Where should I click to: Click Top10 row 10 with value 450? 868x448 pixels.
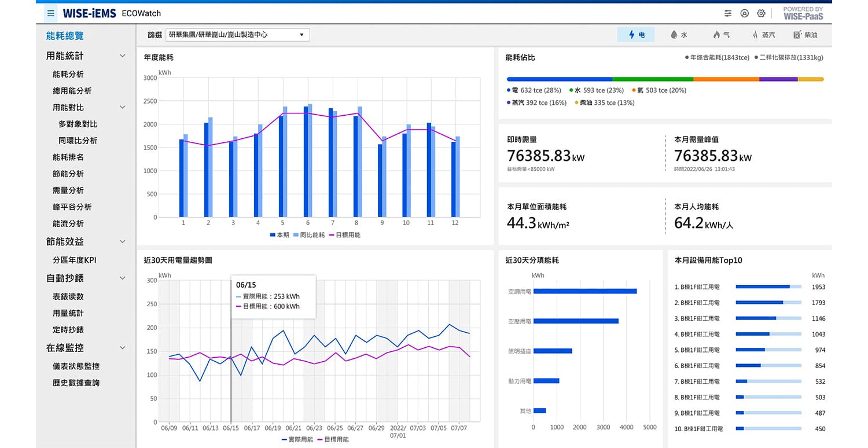click(750, 429)
